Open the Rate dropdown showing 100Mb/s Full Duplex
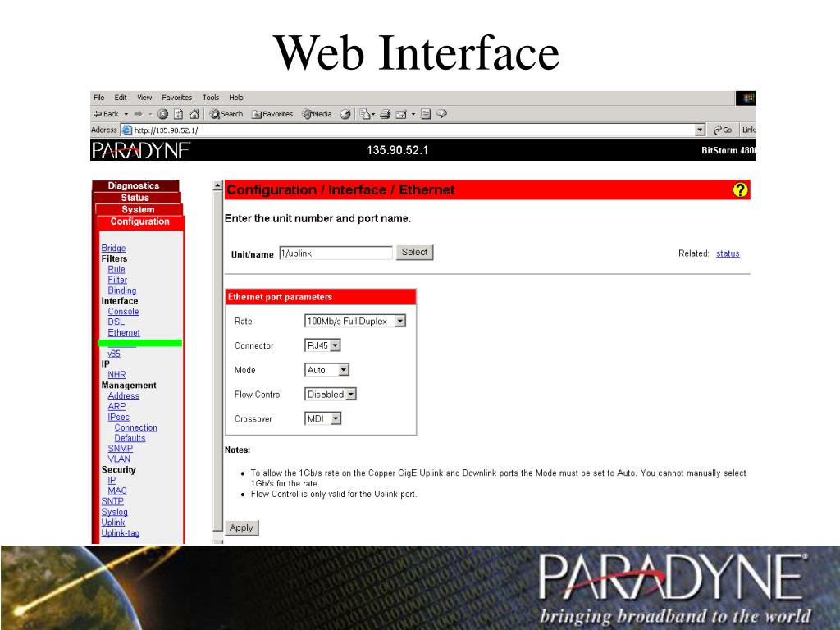840x630 pixels. tap(355, 321)
